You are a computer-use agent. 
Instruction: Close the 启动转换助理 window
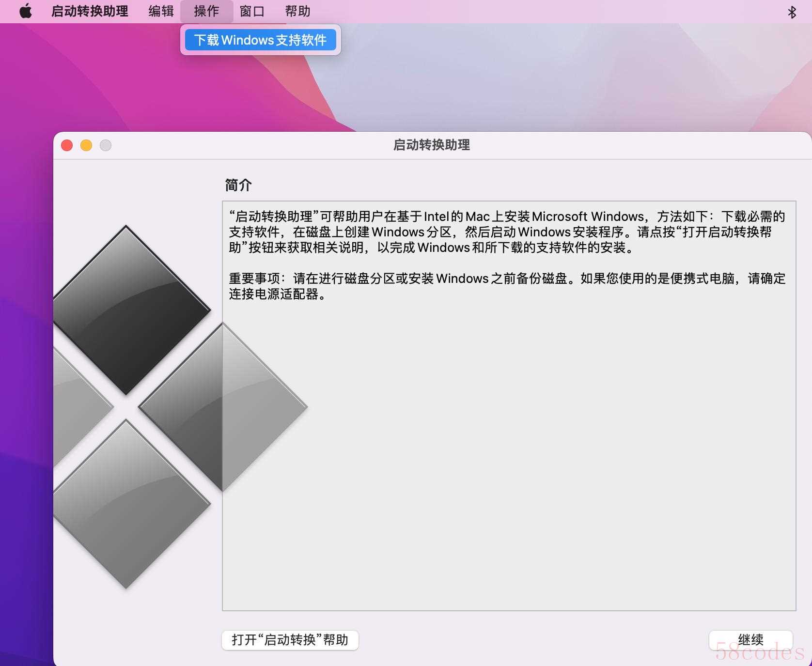click(x=67, y=145)
